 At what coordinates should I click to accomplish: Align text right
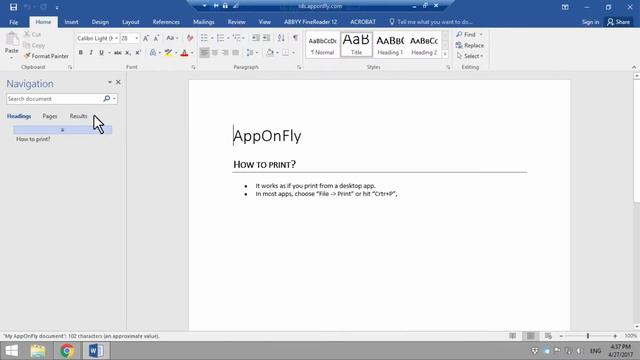225,53
